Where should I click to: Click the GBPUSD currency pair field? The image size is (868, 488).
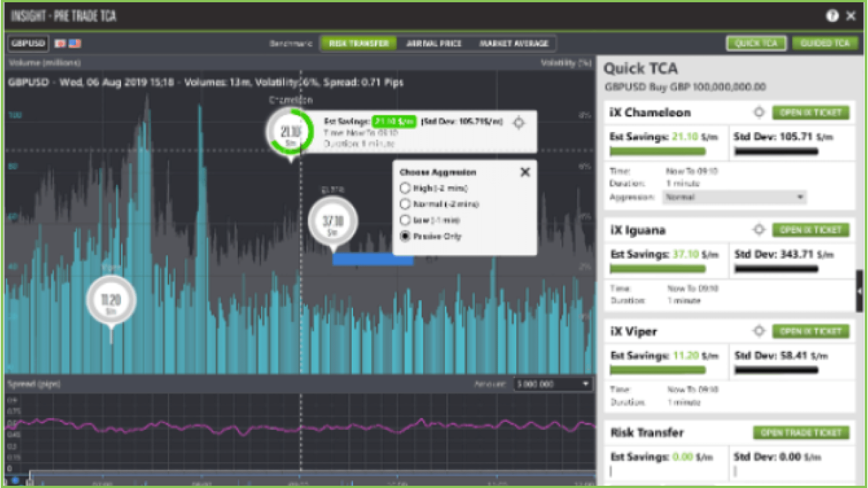(28, 43)
